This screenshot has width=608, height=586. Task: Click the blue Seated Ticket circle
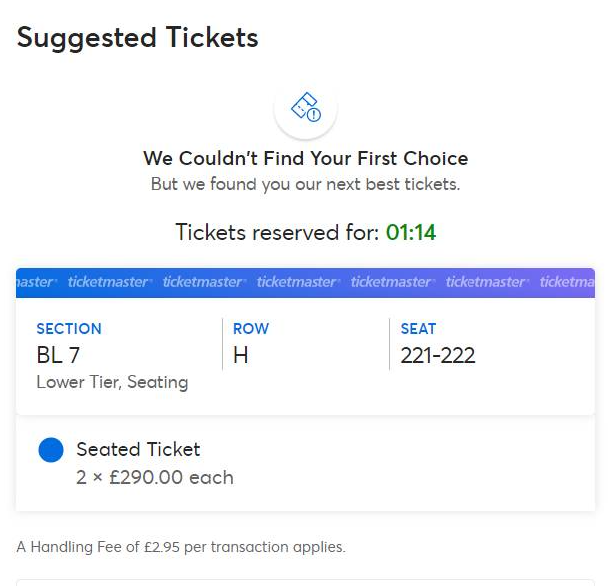click(51, 450)
